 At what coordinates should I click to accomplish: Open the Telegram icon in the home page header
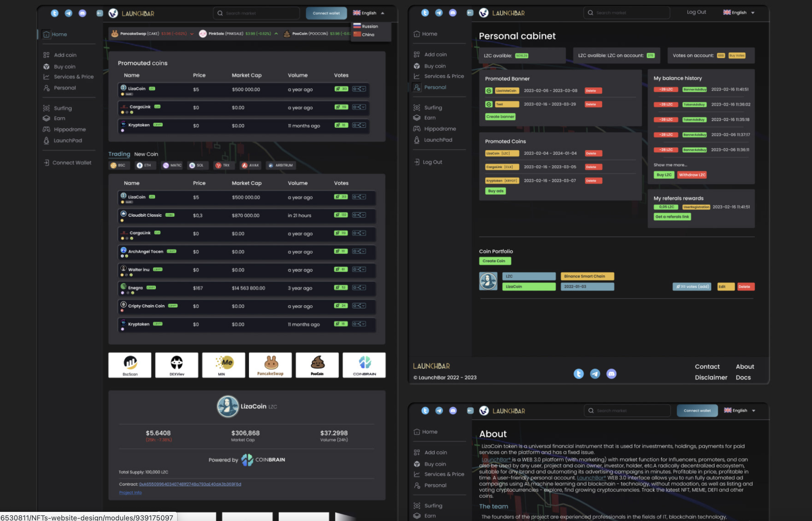68,13
